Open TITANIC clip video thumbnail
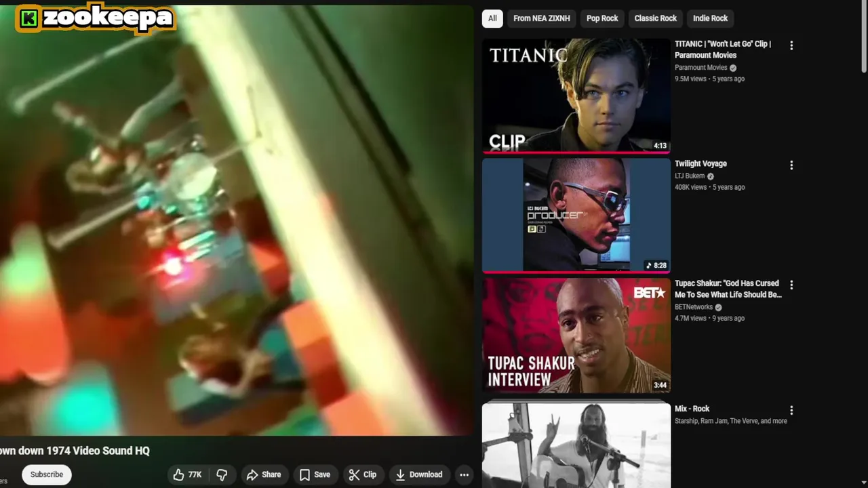This screenshot has width=868, height=488. (x=576, y=96)
